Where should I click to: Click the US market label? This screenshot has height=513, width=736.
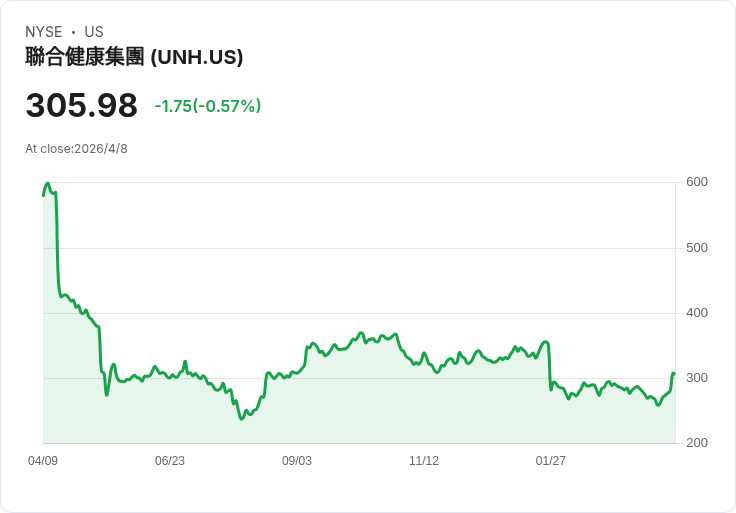[x=94, y=32]
